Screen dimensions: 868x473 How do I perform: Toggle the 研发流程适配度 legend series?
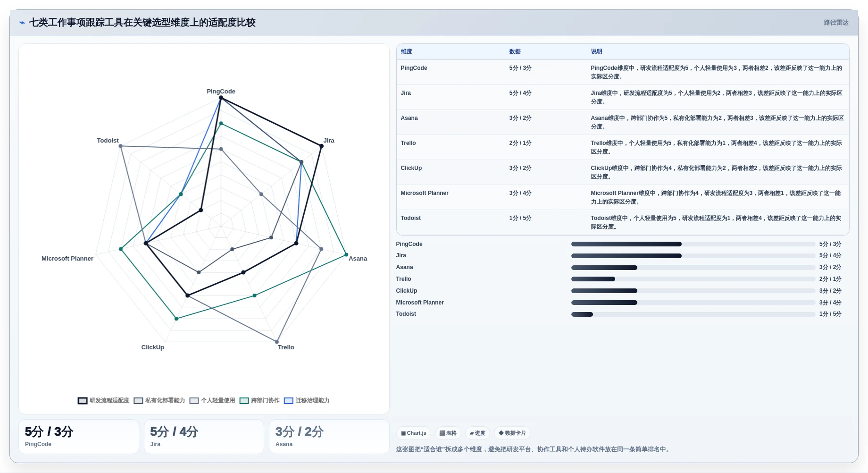pos(103,400)
